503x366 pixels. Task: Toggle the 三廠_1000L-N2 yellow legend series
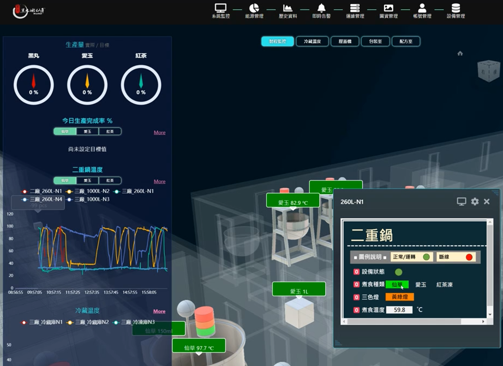point(88,191)
